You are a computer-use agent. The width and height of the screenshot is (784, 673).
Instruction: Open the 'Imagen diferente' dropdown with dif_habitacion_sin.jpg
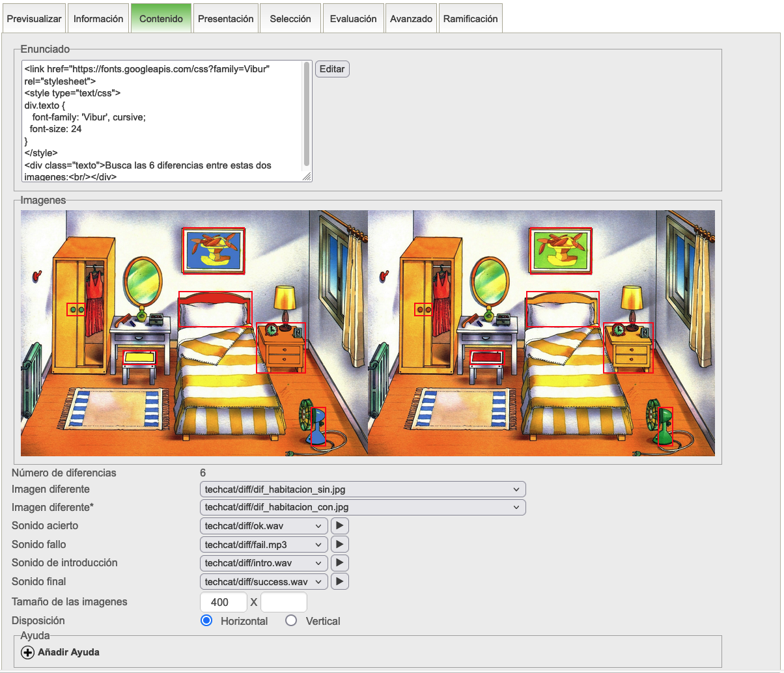pyautogui.click(x=362, y=489)
